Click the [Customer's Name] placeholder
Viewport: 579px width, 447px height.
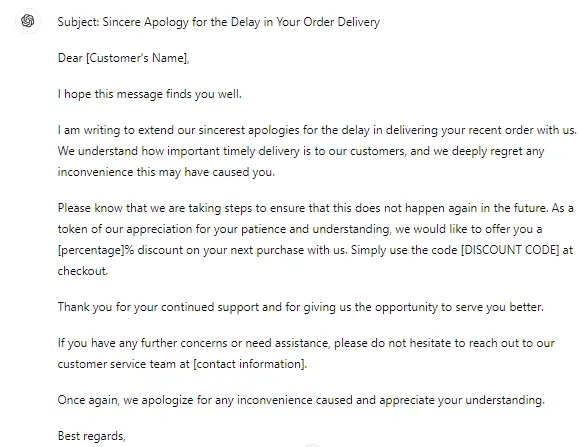[137, 58]
